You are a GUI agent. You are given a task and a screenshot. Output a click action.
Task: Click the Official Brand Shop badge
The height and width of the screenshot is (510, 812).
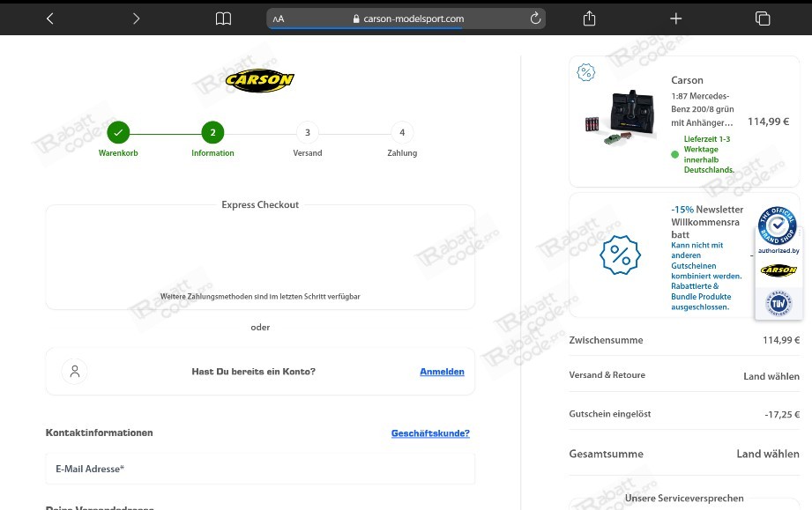click(778, 225)
